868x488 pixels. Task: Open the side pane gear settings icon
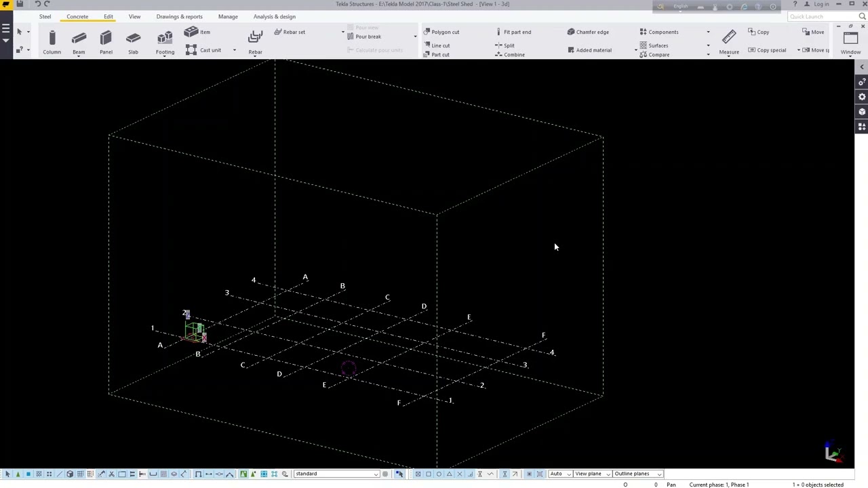(x=862, y=97)
